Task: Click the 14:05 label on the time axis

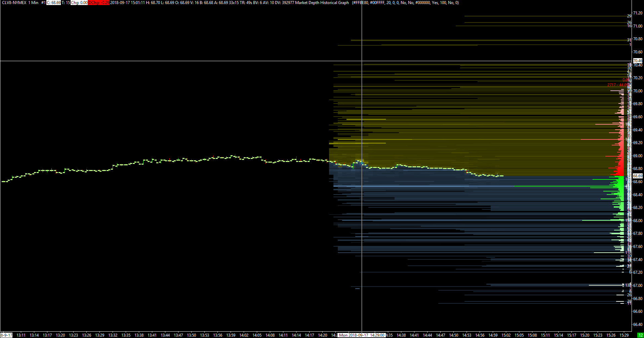Action: point(257,335)
